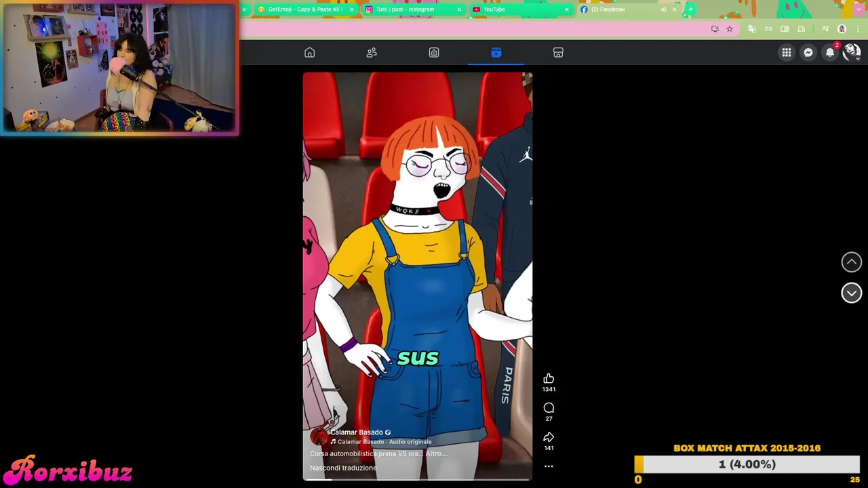This screenshot has width=868, height=488.
Task: Open the reader mode book icon
Action: coord(785,29)
